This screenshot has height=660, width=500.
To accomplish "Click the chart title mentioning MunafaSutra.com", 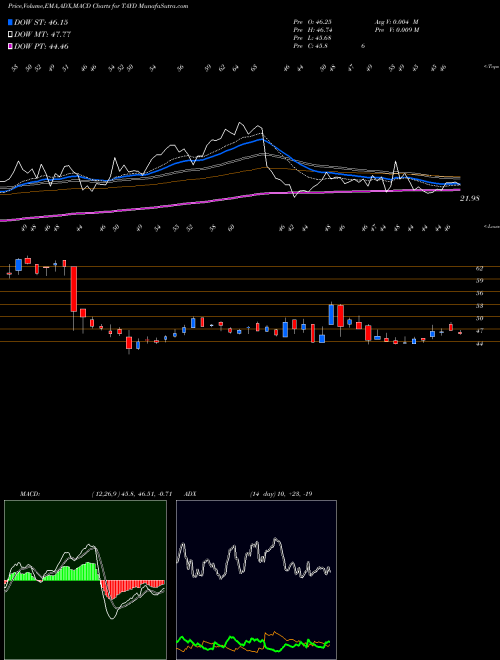I will coord(98,6).
